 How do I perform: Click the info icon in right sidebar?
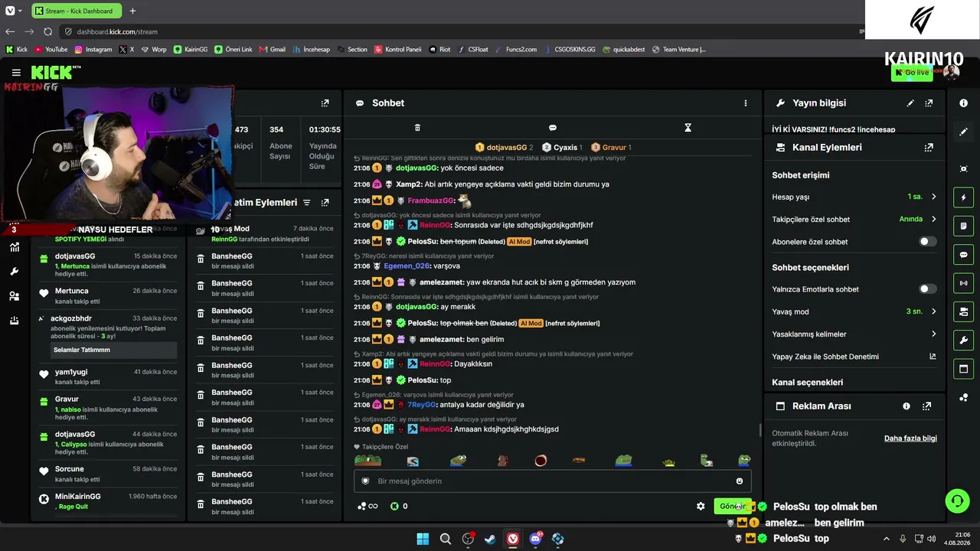pos(963,103)
